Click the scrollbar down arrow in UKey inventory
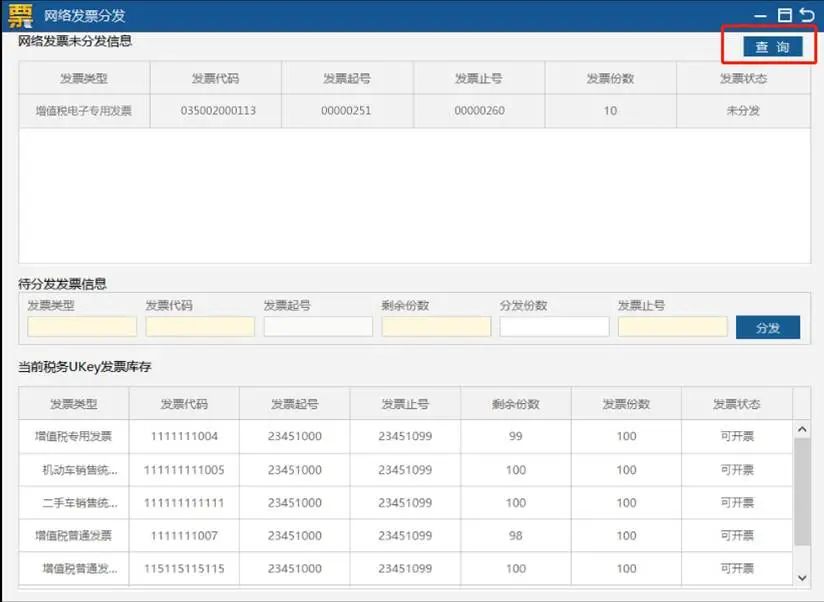The image size is (824, 602). click(802, 578)
